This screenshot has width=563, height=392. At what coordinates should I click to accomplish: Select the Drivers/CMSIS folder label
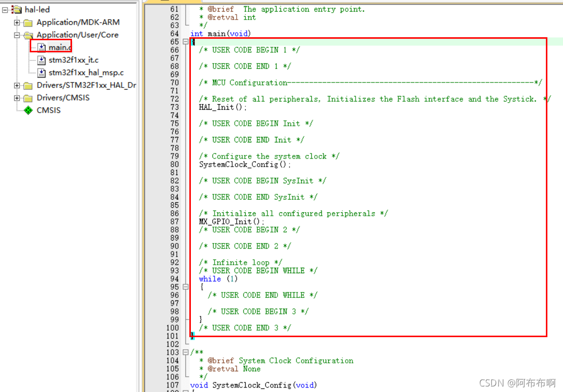63,98
